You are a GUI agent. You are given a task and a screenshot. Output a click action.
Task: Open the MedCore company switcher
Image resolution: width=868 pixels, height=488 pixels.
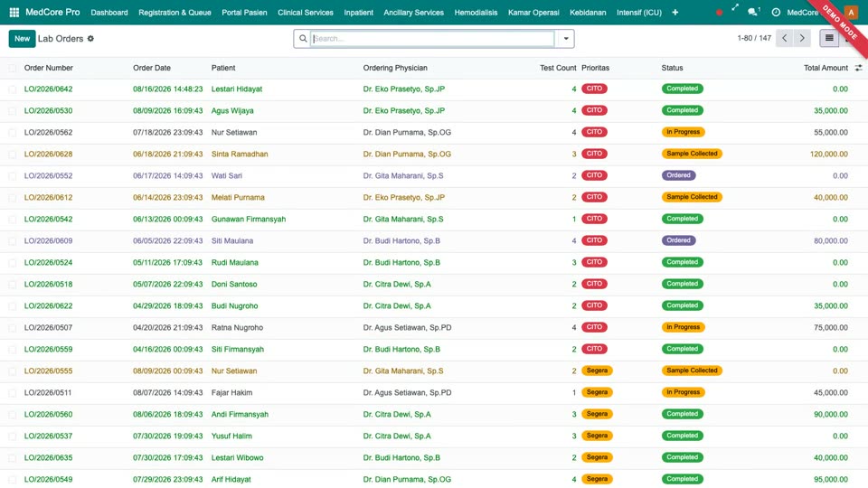[803, 12]
